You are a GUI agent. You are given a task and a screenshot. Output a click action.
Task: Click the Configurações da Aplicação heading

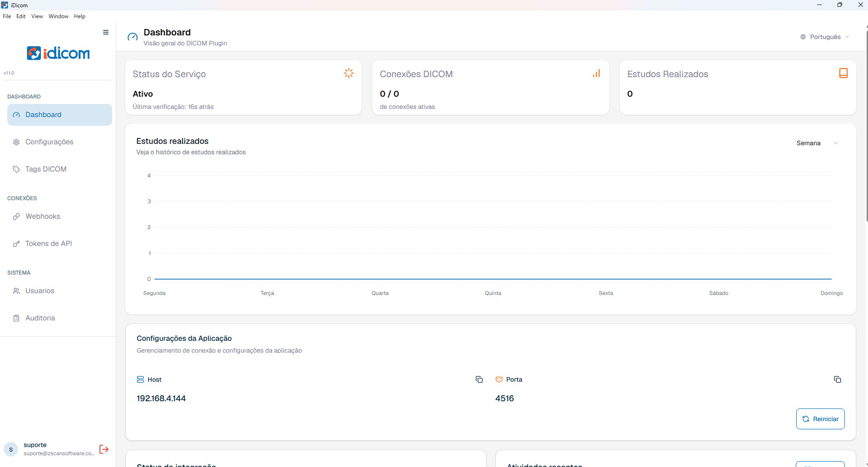tap(184, 339)
